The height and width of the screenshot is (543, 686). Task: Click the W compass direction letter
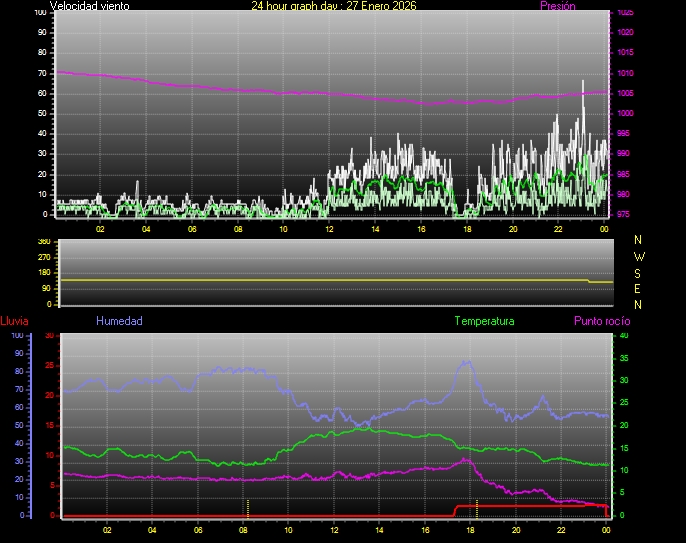click(x=639, y=256)
